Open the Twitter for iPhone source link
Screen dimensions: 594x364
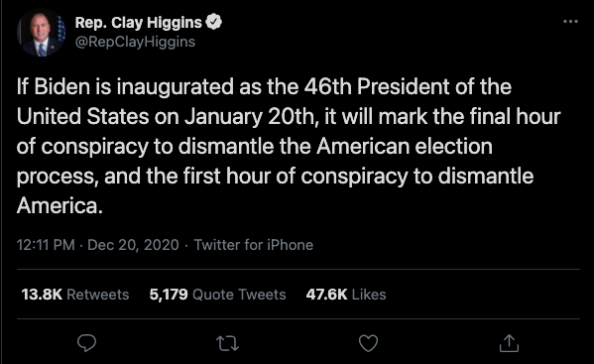point(254,245)
